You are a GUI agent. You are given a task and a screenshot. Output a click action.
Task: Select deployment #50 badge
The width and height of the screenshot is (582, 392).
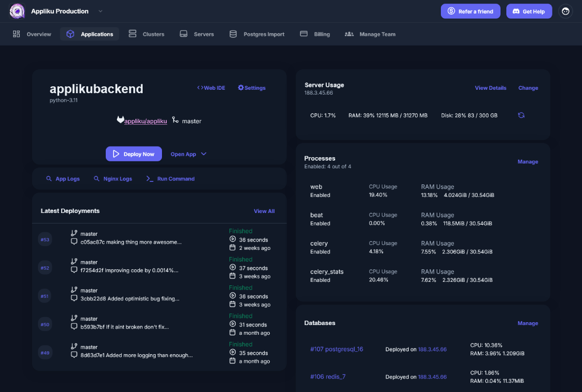coord(45,325)
